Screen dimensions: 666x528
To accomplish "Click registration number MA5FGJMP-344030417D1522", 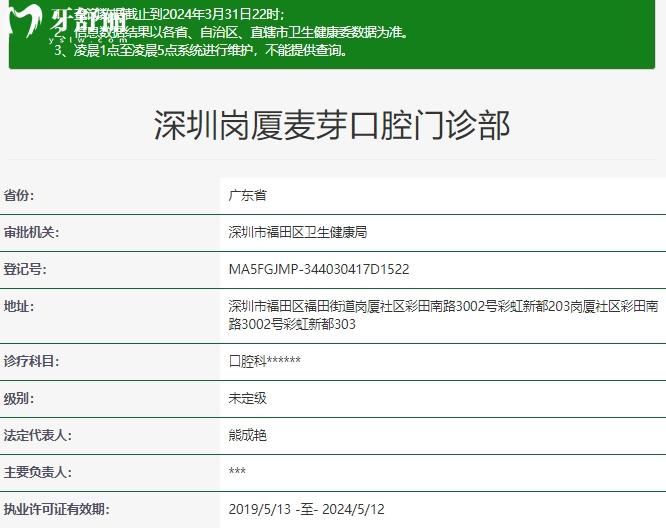I will coord(319,269).
